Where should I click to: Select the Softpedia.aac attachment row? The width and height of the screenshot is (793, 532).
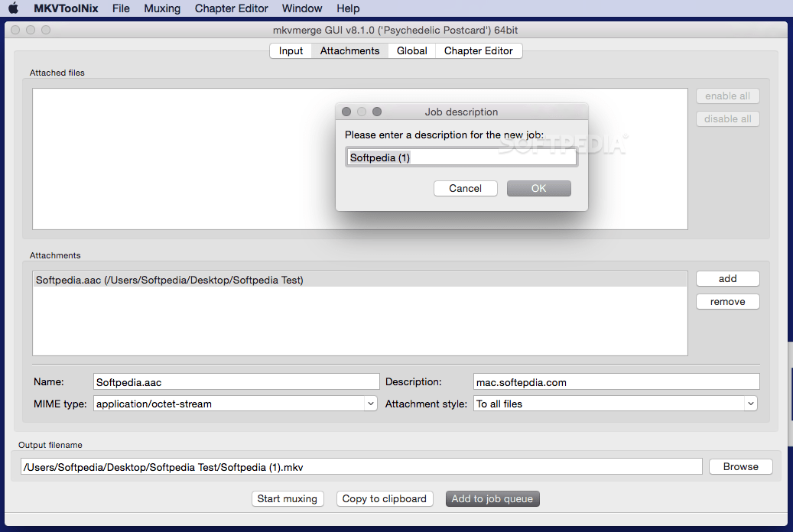[x=359, y=280]
